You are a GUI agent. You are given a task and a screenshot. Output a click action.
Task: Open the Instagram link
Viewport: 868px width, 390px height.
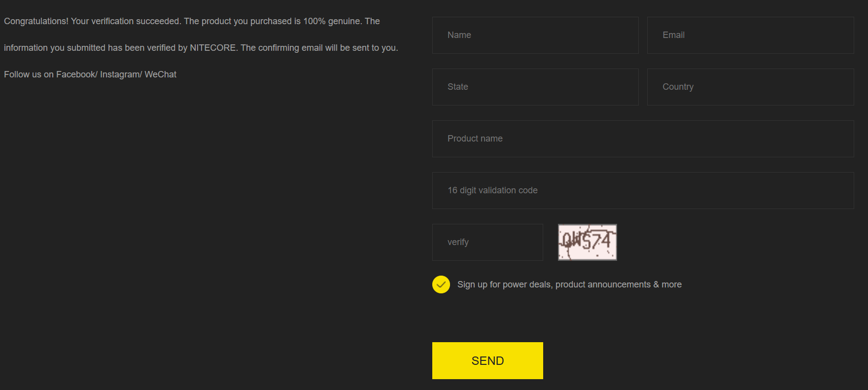pyautogui.click(x=120, y=74)
